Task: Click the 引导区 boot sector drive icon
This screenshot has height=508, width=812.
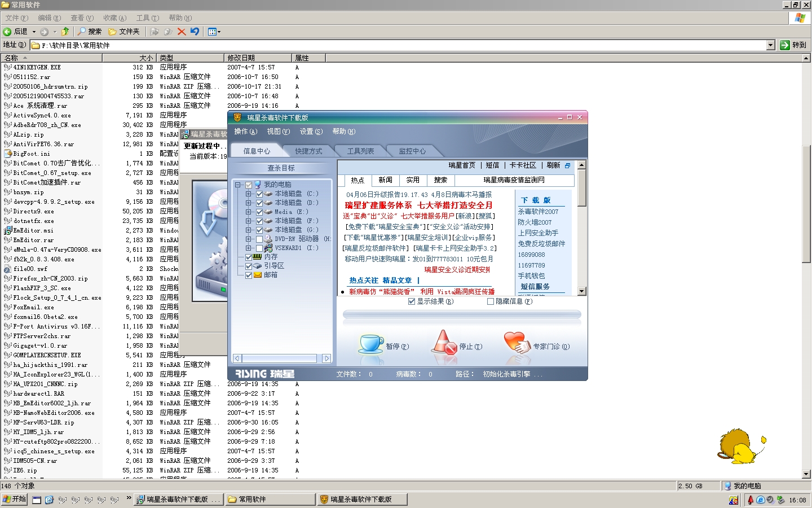Action: click(x=257, y=266)
